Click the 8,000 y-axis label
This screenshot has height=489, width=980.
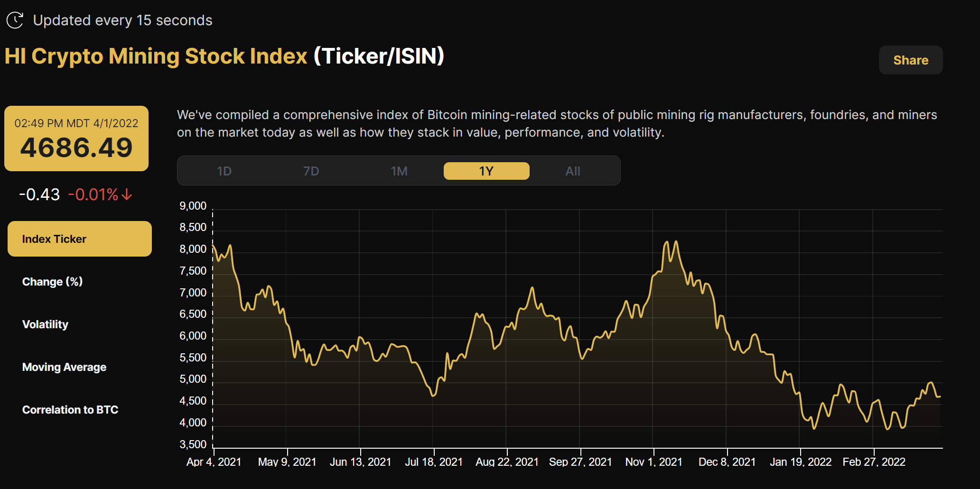pyautogui.click(x=193, y=249)
